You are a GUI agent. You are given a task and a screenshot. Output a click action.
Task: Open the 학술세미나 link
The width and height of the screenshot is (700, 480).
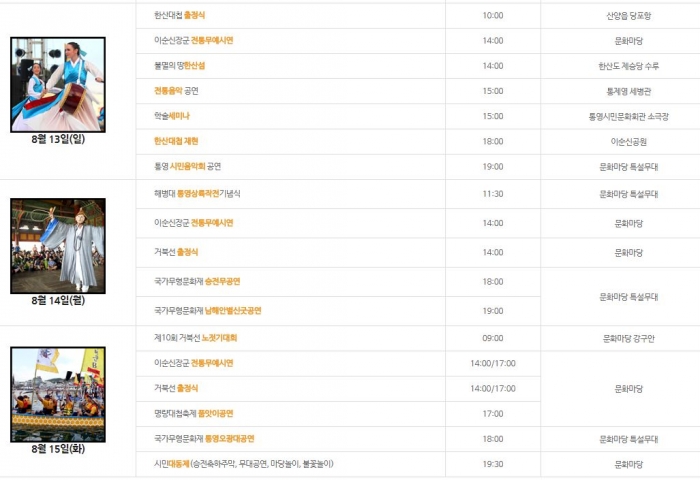click(175, 116)
